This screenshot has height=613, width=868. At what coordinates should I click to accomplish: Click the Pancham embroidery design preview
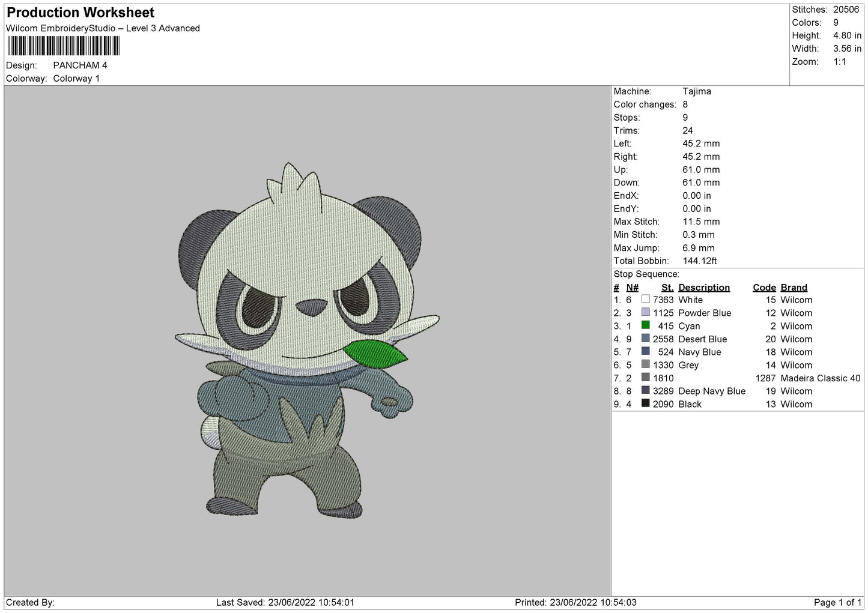point(307,340)
